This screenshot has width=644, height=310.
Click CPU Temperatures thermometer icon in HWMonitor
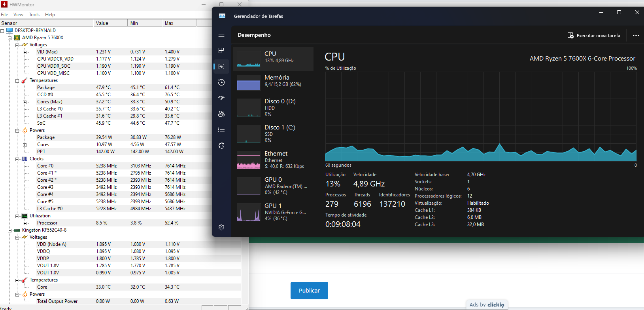(x=25, y=80)
